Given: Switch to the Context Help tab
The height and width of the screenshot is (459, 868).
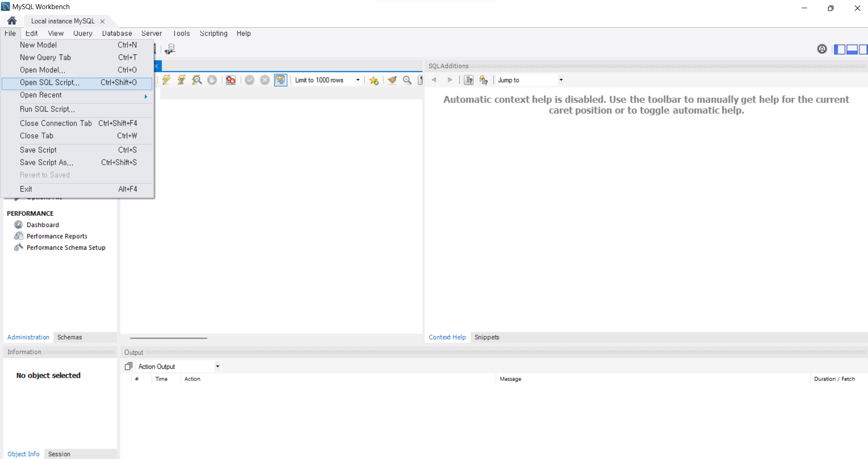Looking at the screenshot, I should [447, 337].
